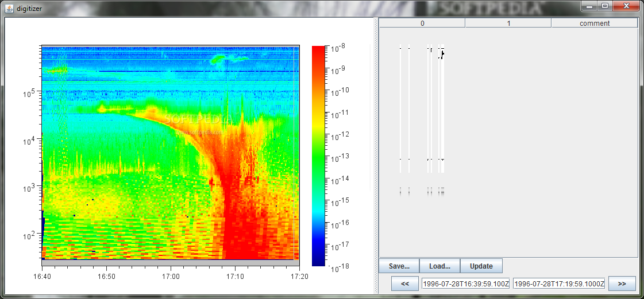Click the 10^4 label on frequency axis
Image resolution: width=644 pixels, height=299 pixels.
coord(29,141)
